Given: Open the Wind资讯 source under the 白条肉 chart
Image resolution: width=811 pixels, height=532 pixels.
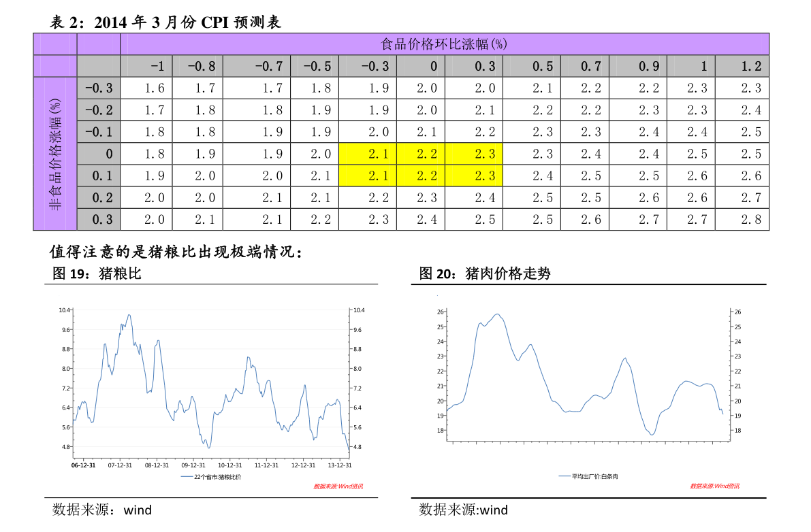Looking at the screenshot, I should pos(715,486).
